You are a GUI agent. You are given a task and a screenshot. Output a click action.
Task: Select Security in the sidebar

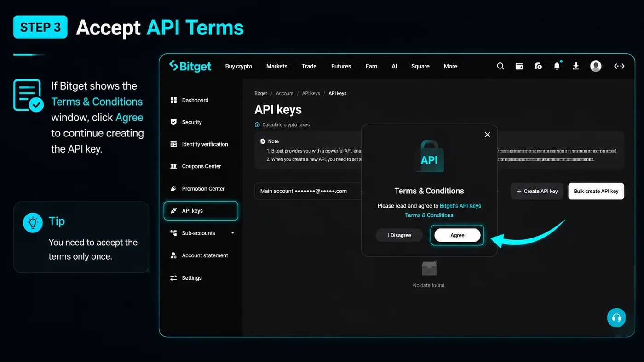coord(192,122)
